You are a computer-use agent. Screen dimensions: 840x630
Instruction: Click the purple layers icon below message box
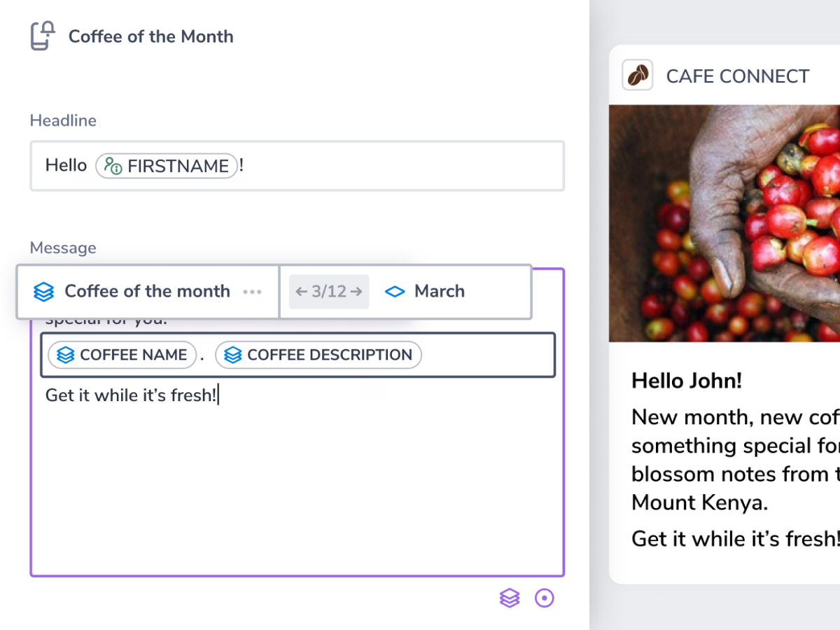click(x=510, y=598)
